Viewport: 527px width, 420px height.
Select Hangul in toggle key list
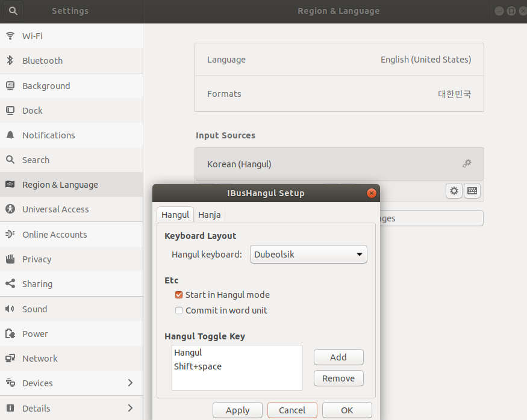[237, 353]
